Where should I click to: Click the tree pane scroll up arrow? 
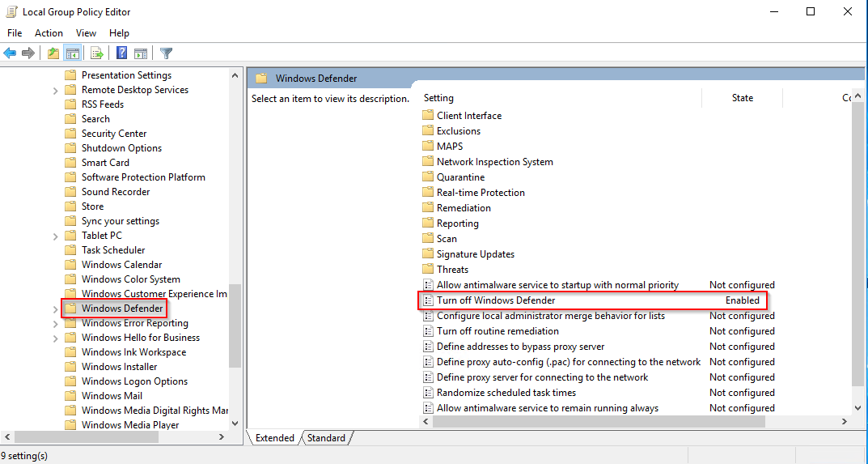coord(235,75)
